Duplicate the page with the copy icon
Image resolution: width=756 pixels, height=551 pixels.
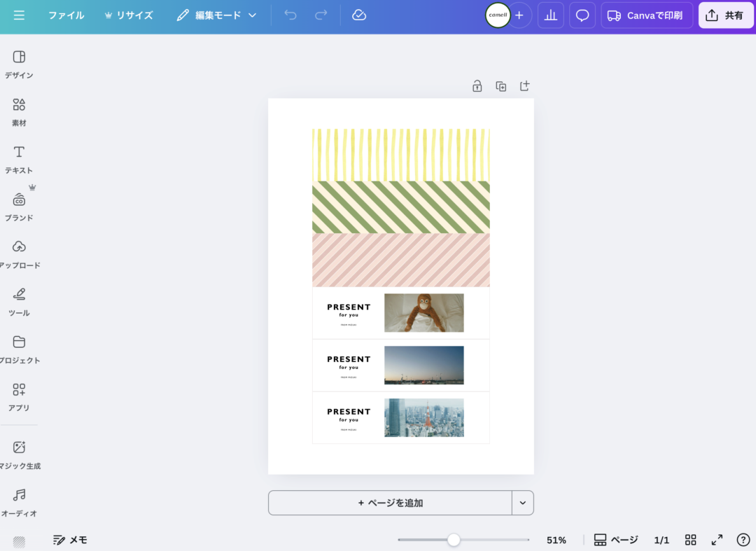500,86
